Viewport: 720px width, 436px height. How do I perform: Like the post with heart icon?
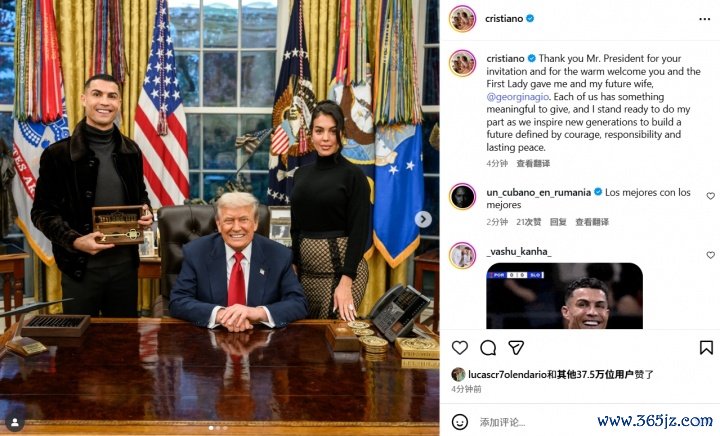[x=460, y=348]
